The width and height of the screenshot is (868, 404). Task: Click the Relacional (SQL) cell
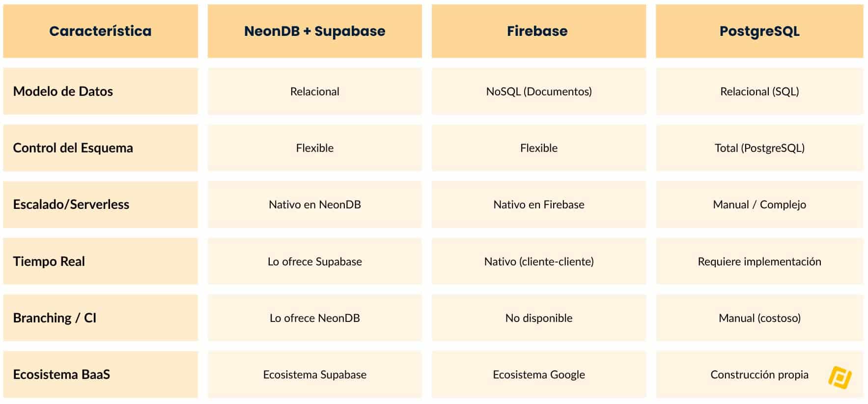[759, 91]
